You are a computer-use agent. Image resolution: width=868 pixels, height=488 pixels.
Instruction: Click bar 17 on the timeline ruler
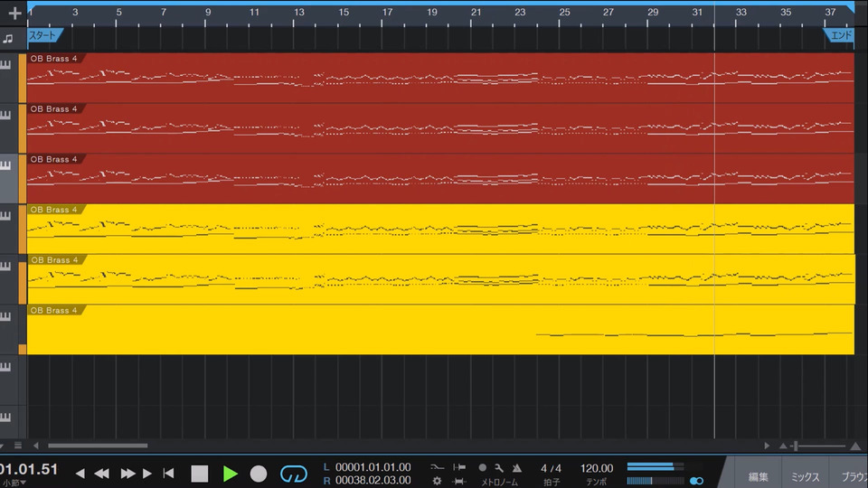pos(388,12)
